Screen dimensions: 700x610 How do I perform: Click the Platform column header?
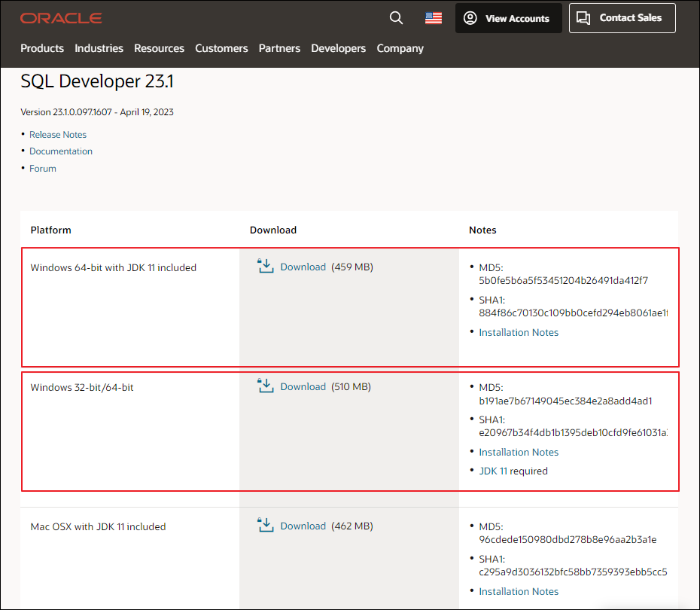[x=51, y=230]
